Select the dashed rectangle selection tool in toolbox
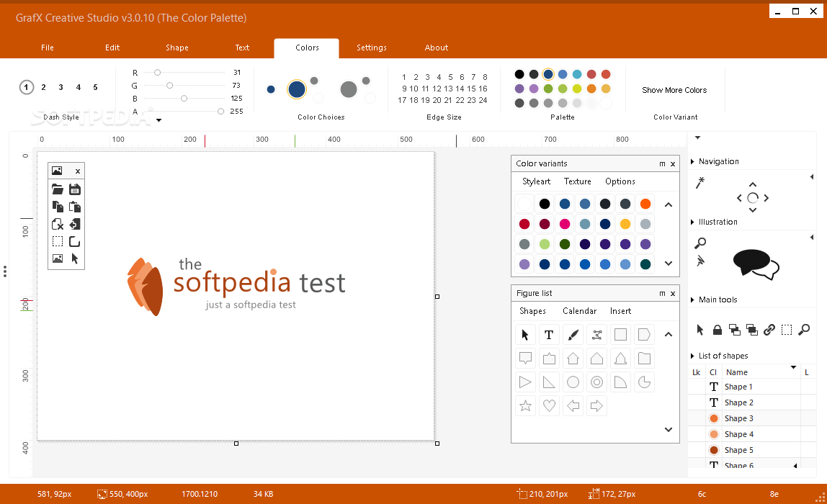 58,241
